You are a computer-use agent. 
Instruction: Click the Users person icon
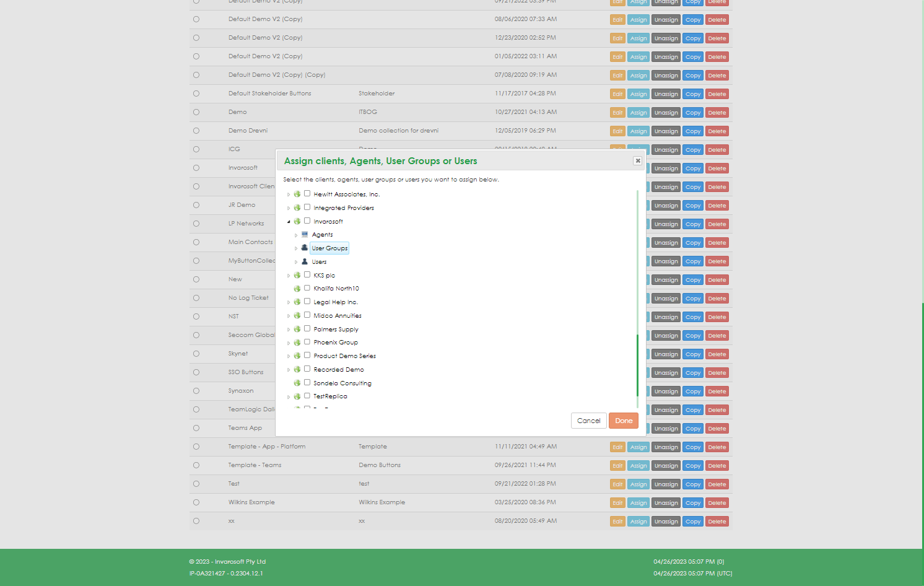coord(305,261)
